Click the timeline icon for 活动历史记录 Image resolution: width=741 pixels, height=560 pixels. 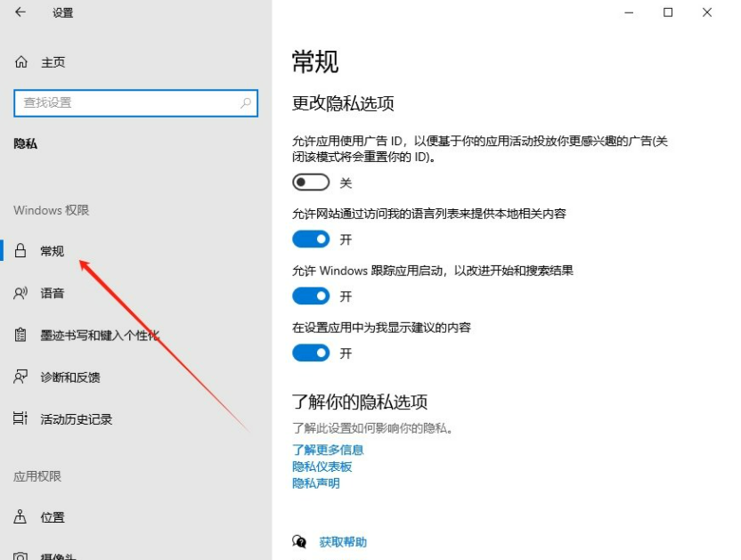pyautogui.click(x=20, y=418)
